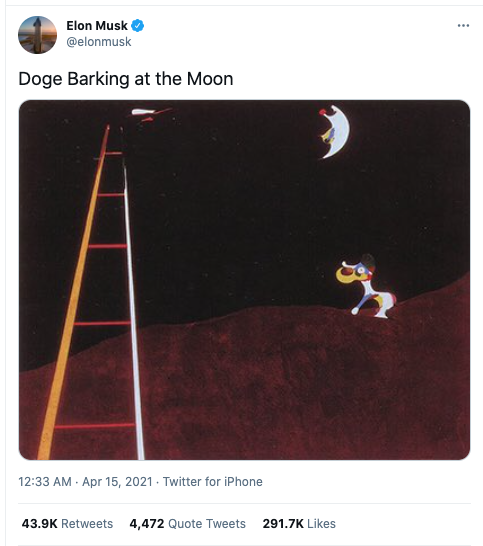Click the 12:33 AM timestamp
This screenshot has height=546, width=483.
click(45, 482)
